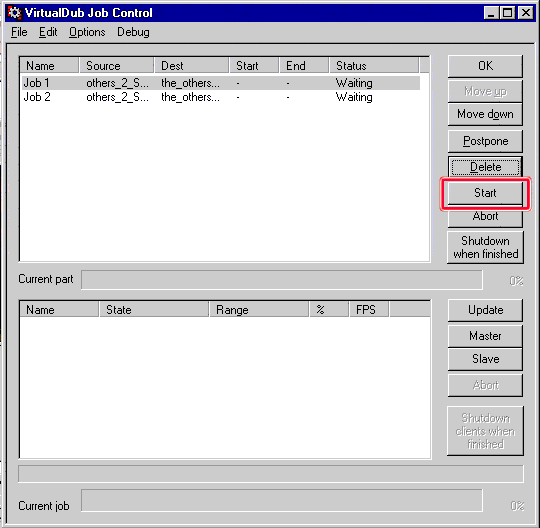Open the Debug menu
This screenshot has width=540, height=528.
pyautogui.click(x=133, y=32)
